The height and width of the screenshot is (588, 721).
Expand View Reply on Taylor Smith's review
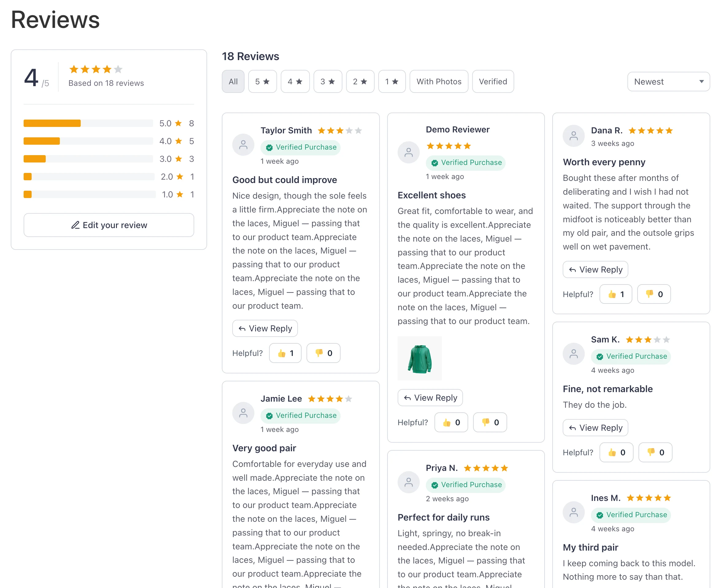point(265,329)
